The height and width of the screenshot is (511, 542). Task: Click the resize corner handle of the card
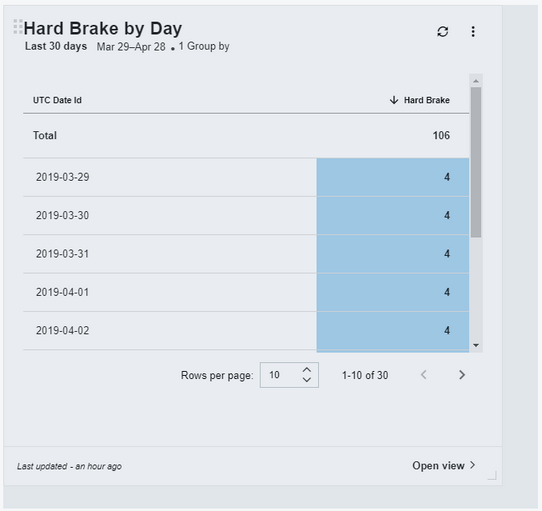tap(492, 475)
